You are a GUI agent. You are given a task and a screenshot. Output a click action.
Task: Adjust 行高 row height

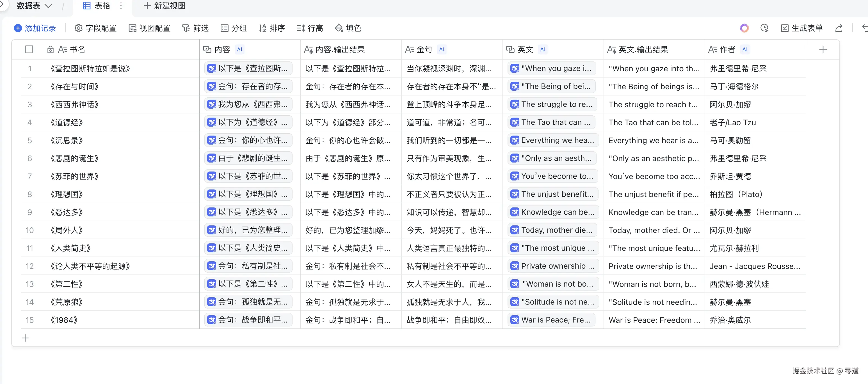310,28
